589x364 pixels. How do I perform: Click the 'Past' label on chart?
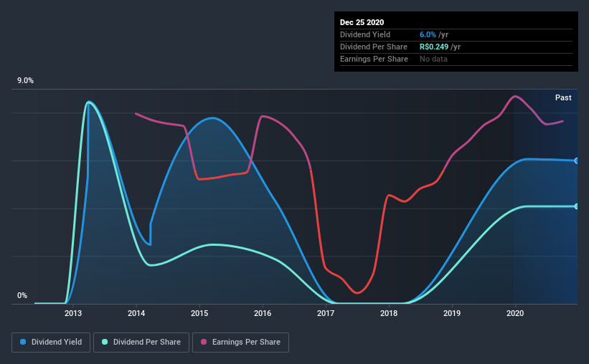pyautogui.click(x=563, y=97)
